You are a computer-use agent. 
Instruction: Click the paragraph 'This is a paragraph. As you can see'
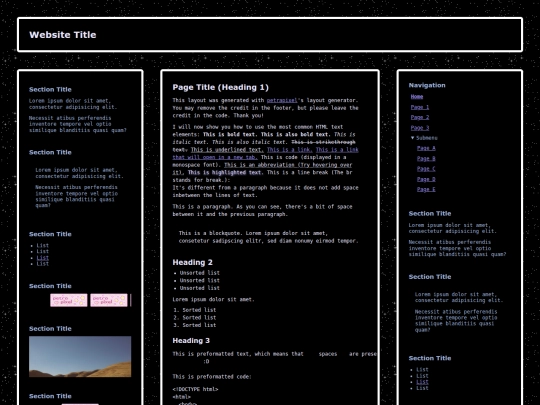(x=262, y=210)
